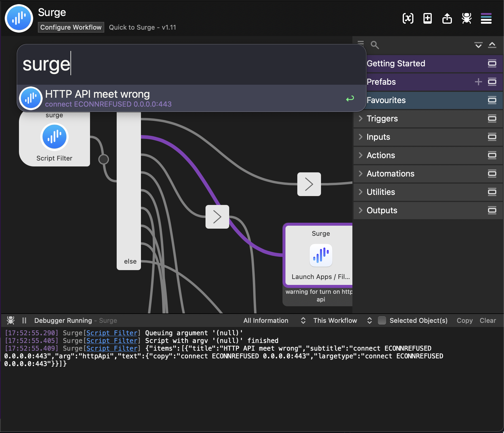Click the conditional object with else output
This screenshot has height=433, width=504.
(x=129, y=191)
